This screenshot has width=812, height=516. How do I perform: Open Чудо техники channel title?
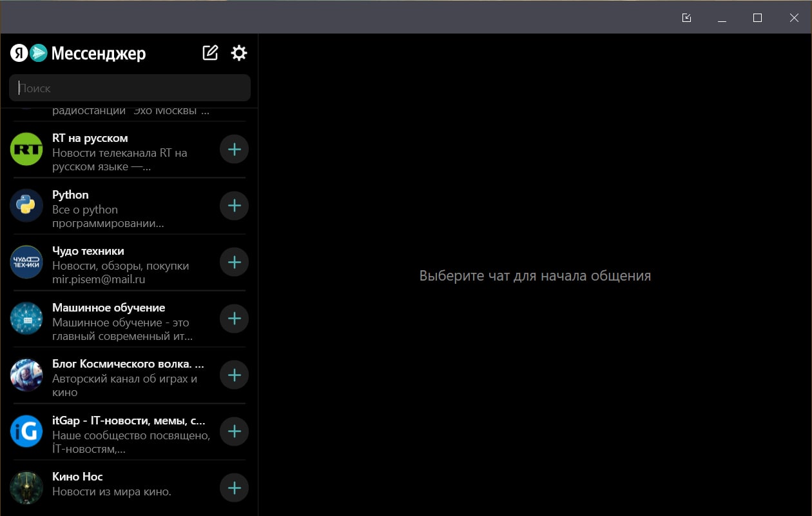[88, 251]
